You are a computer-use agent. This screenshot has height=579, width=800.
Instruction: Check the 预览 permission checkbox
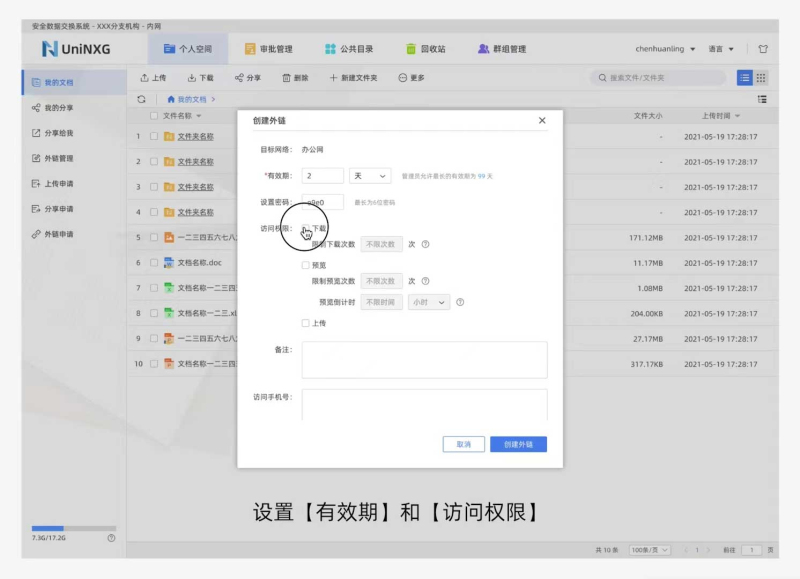306,265
